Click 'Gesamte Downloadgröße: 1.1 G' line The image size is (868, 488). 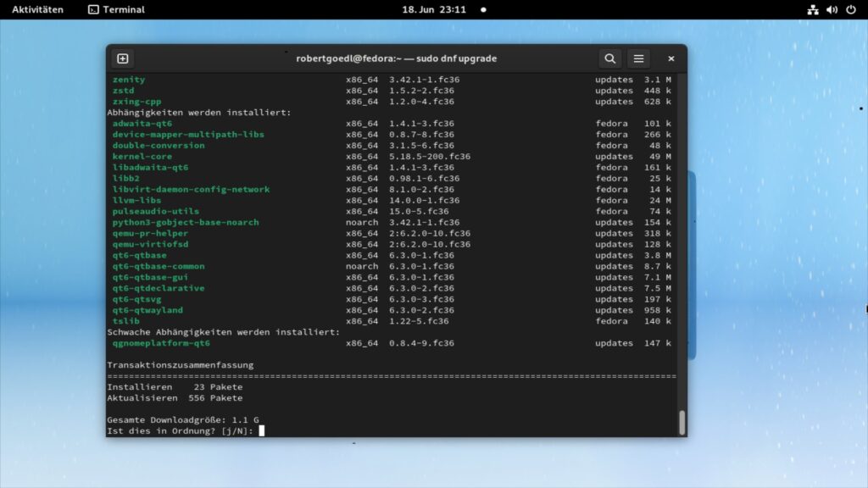[x=183, y=420]
